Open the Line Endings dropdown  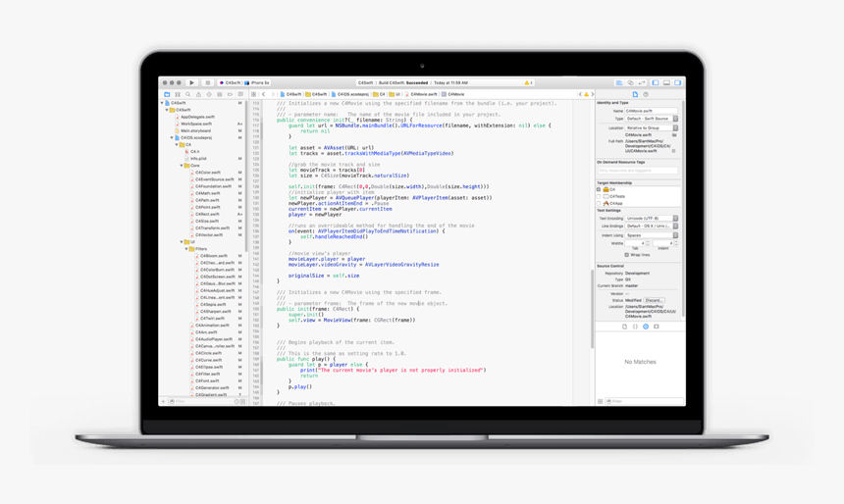point(652,226)
